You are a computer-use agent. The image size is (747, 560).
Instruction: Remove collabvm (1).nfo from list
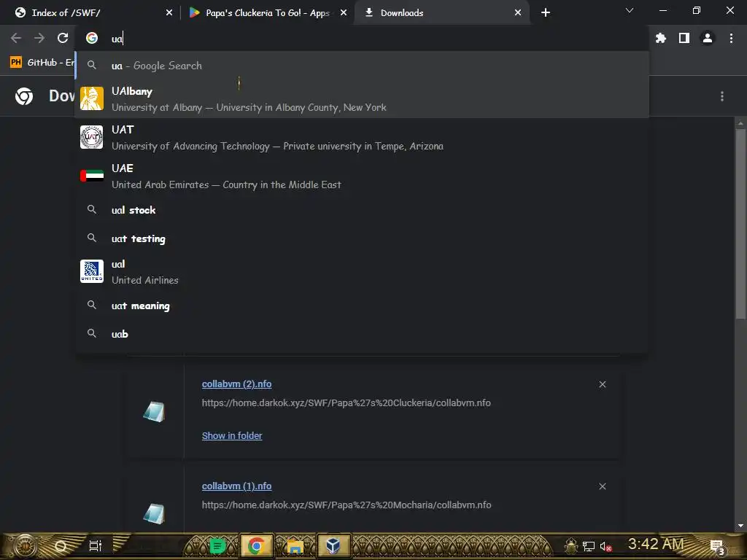point(603,486)
